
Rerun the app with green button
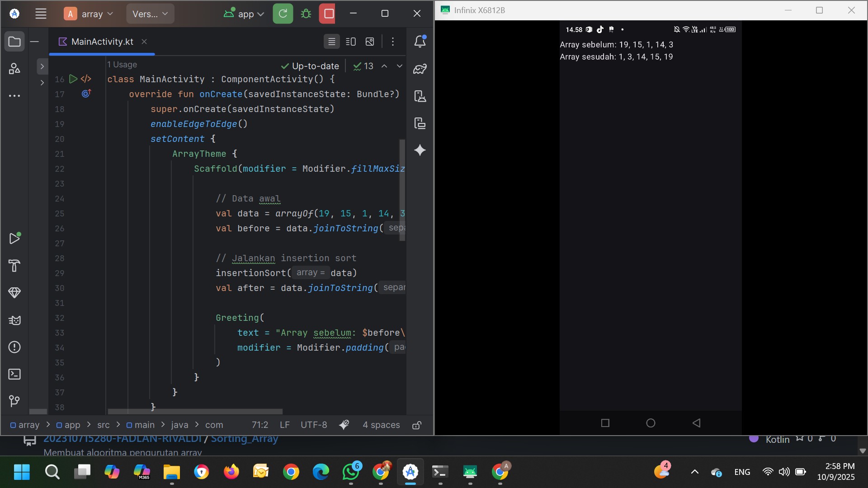tap(283, 14)
